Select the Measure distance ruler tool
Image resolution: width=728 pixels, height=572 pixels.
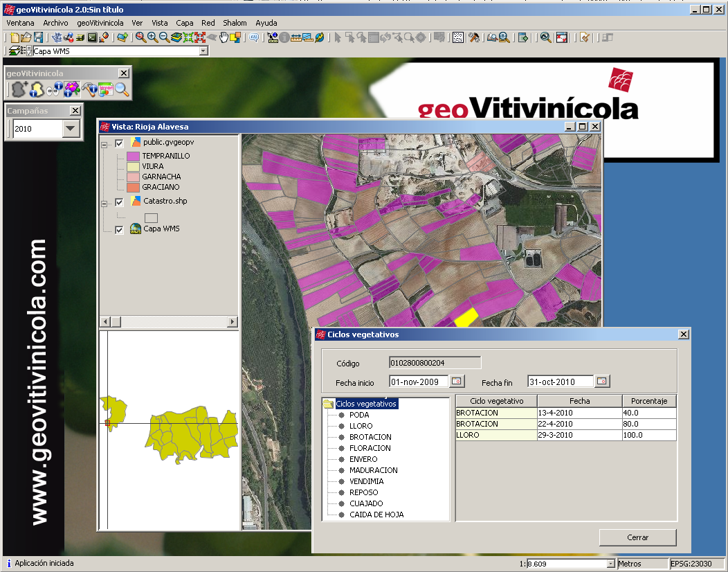pyautogui.click(x=295, y=37)
